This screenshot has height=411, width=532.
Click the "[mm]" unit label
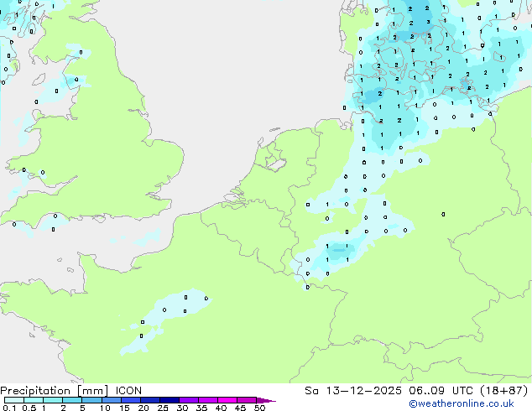click(92, 391)
